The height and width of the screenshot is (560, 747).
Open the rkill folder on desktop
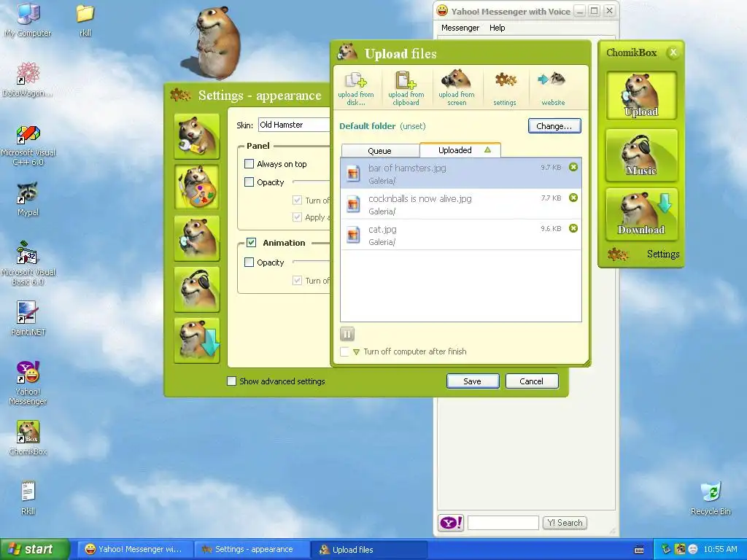tap(85, 20)
